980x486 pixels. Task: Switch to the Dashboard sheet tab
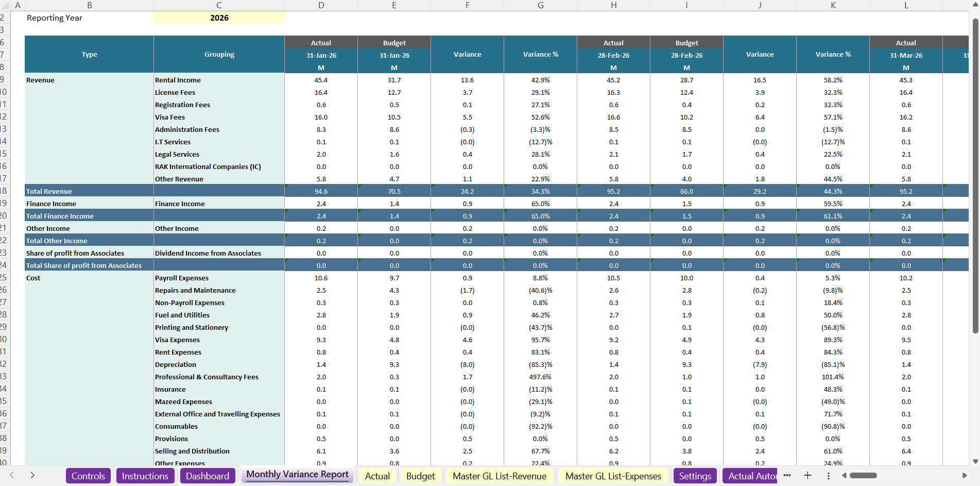point(208,476)
